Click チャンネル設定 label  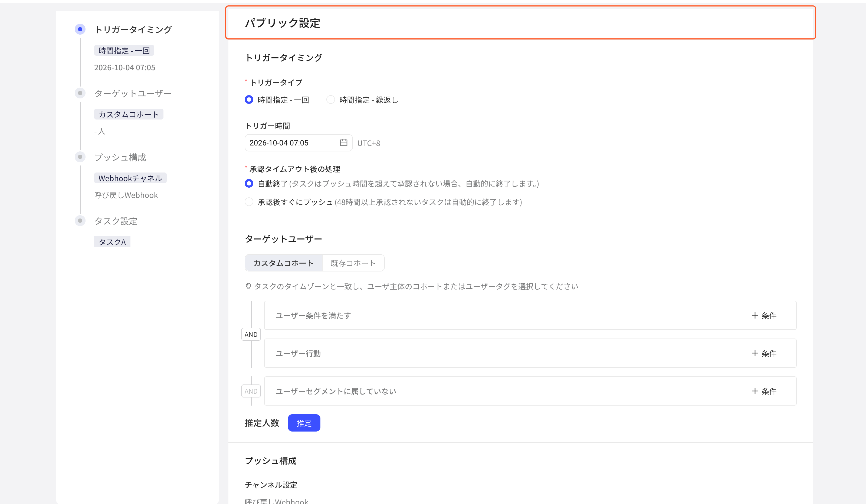coord(271,485)
